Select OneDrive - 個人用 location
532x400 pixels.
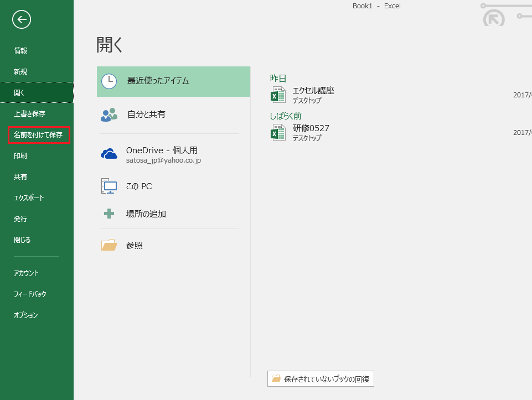tap(173, 154)
